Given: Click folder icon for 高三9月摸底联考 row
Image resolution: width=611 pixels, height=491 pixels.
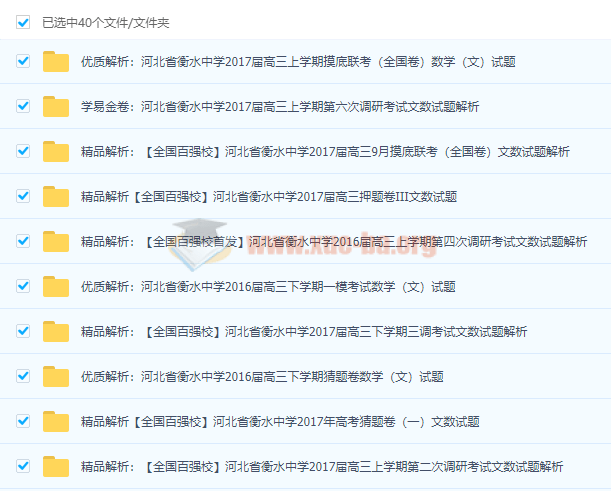Looking at the screenshot, I should click(56, 151).
